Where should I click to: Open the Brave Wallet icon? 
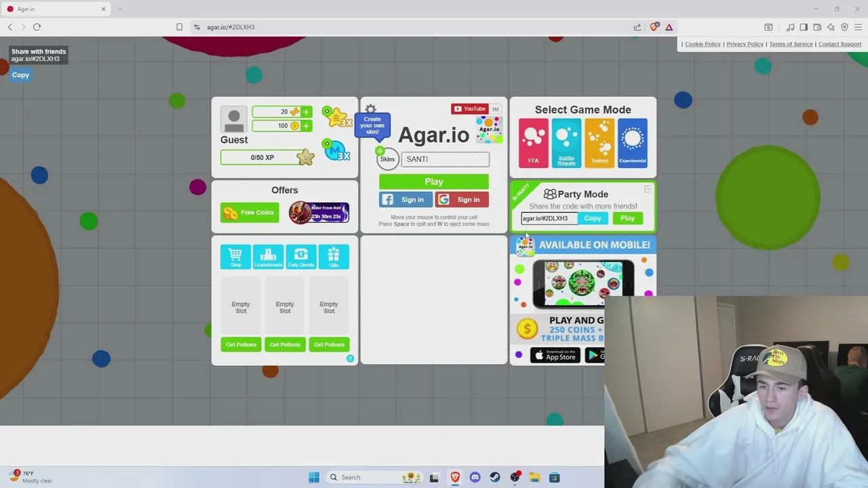click(817, 27)
